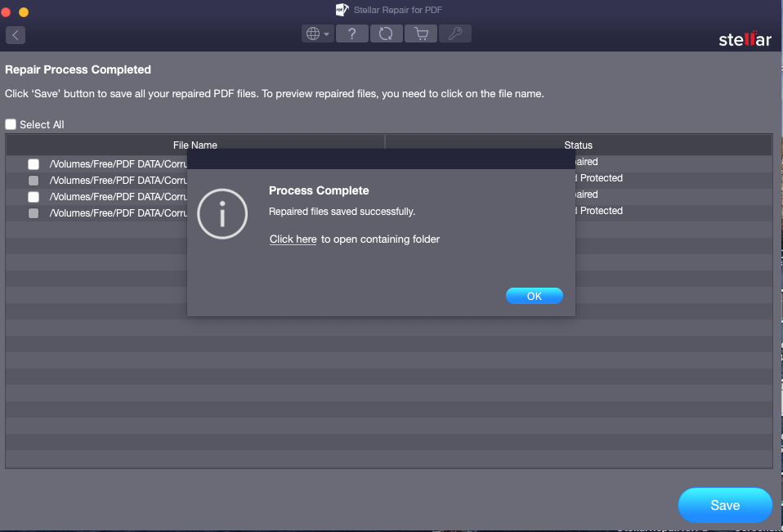This screenshot has height=532, width=783.
Task: Check the first file row checkbox
Action: (x=34, y=163)
